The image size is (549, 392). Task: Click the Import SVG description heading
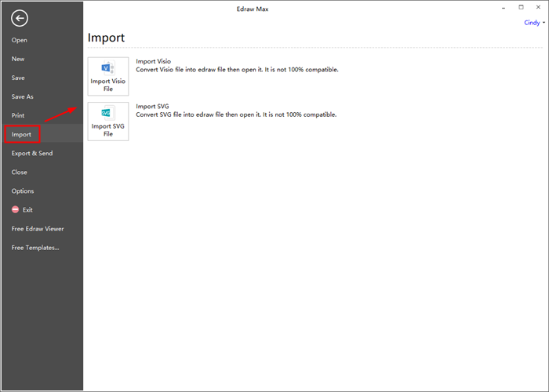(152, 107)
